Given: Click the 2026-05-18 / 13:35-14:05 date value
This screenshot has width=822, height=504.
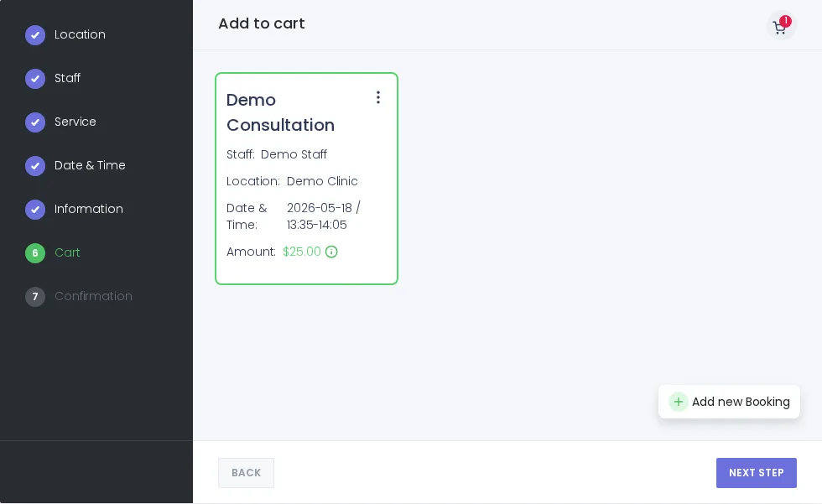Looking at the screenshot, I should (x=324, y=216).
